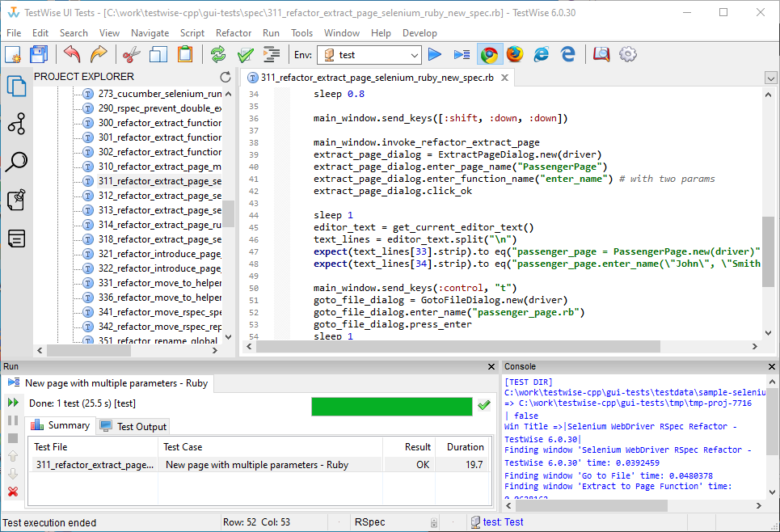The width and height of the screenshot is (780, 532).
Task: Open the list panel sidebar icon
Action: (16, 239)
